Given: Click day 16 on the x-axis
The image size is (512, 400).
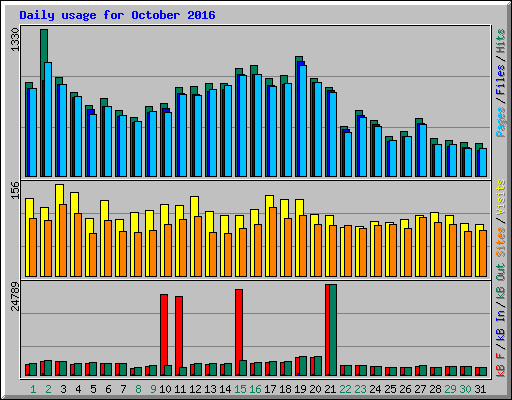Looking at the screenshot, I should pos(255,389).
